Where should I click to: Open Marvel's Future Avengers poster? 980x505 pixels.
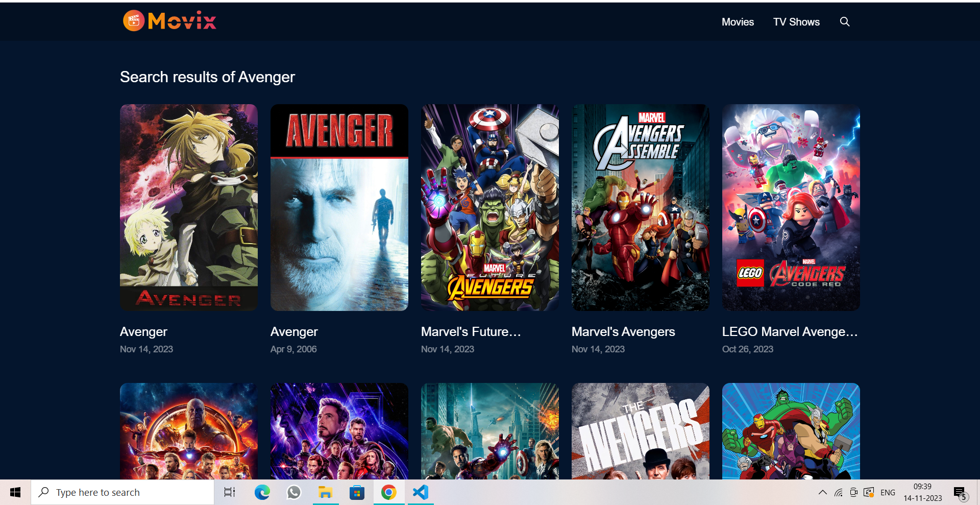click(x=490, y=207)
